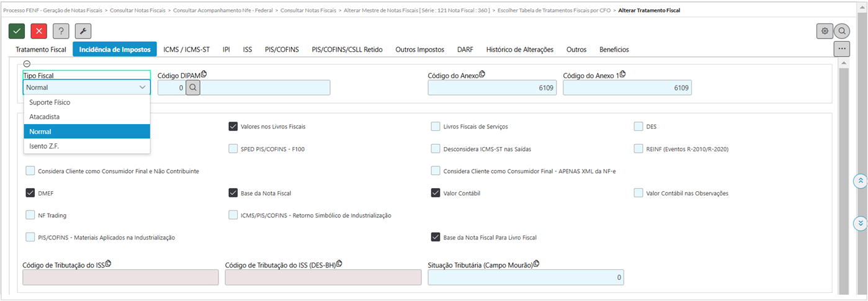Click the copy icon beside Código do Anexo 1
The image size is (868, 301).
[x=622, y=74]
